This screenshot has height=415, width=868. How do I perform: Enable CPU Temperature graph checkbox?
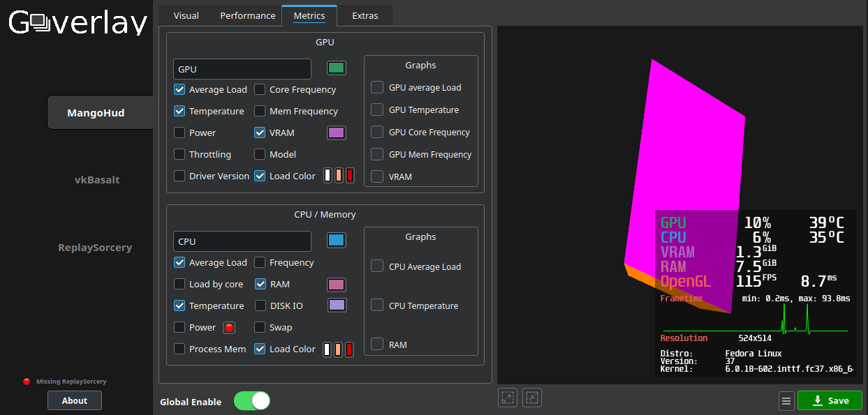coord(377,305)
